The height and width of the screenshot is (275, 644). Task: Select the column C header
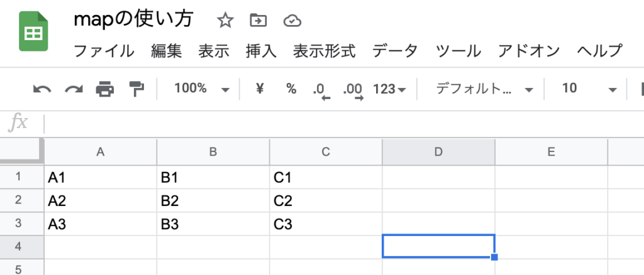326,152
